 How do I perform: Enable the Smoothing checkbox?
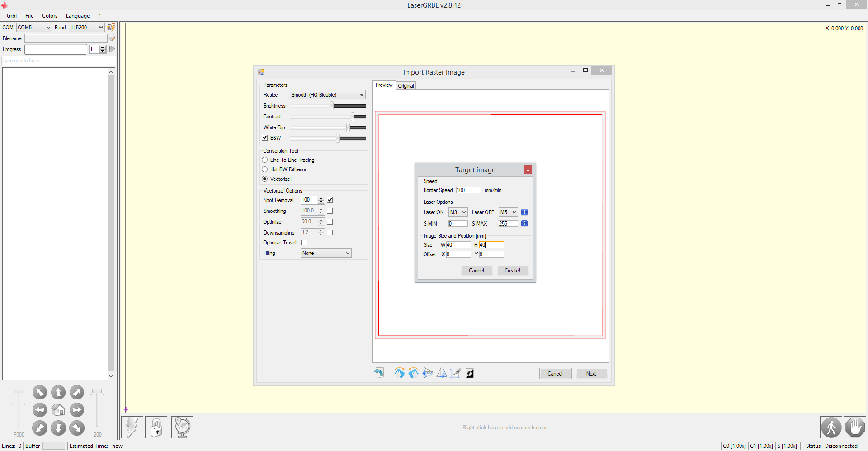pyautogui.click(x=330, y=211)
